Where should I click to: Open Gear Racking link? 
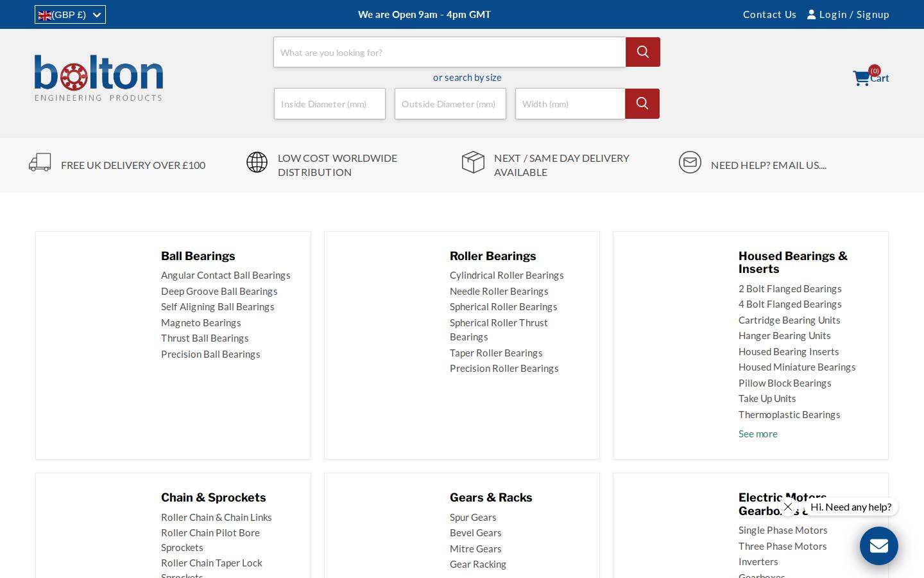click(x=478, y=564)
